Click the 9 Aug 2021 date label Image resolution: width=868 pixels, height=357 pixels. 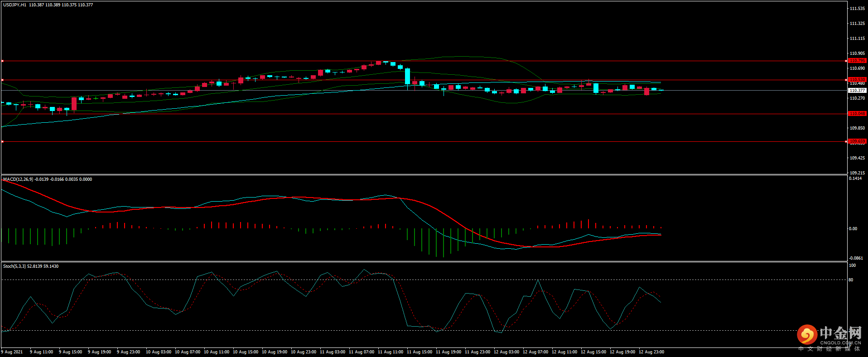coord(12,352)
